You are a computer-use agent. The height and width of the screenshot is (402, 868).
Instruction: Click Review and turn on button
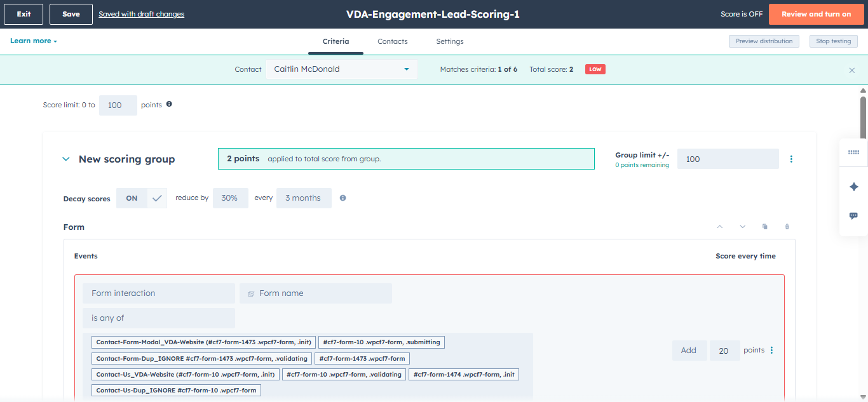816,14
